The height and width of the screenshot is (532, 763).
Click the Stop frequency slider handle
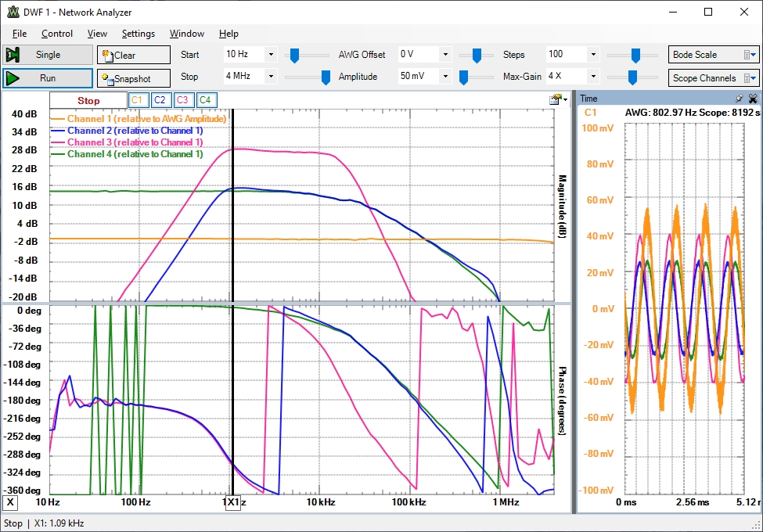325,77
